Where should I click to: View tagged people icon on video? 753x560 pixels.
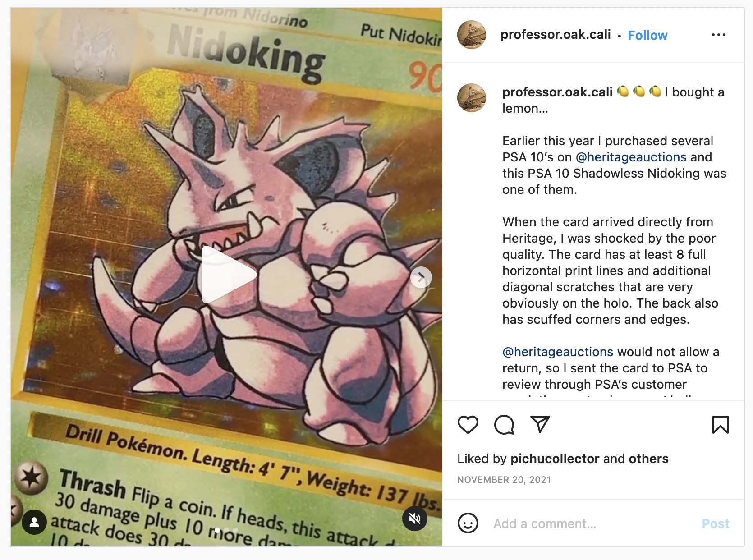pyautogui.click(x=34, y=522)
